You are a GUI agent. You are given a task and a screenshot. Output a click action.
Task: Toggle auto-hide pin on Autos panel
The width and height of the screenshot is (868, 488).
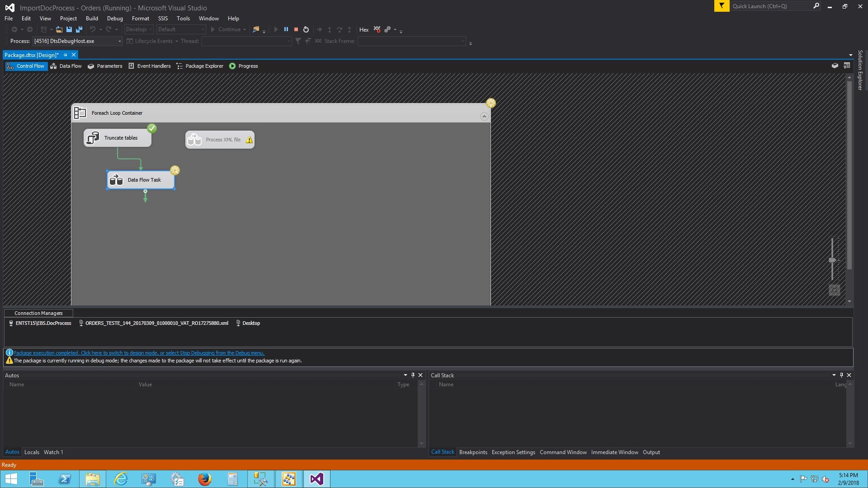(413, 375)
